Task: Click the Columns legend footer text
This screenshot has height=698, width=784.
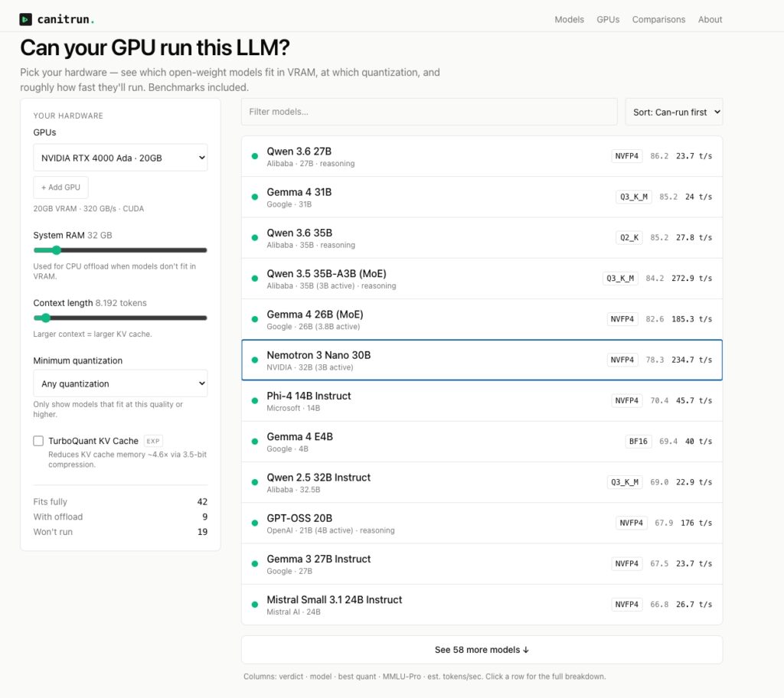Action: click(424, 677)
